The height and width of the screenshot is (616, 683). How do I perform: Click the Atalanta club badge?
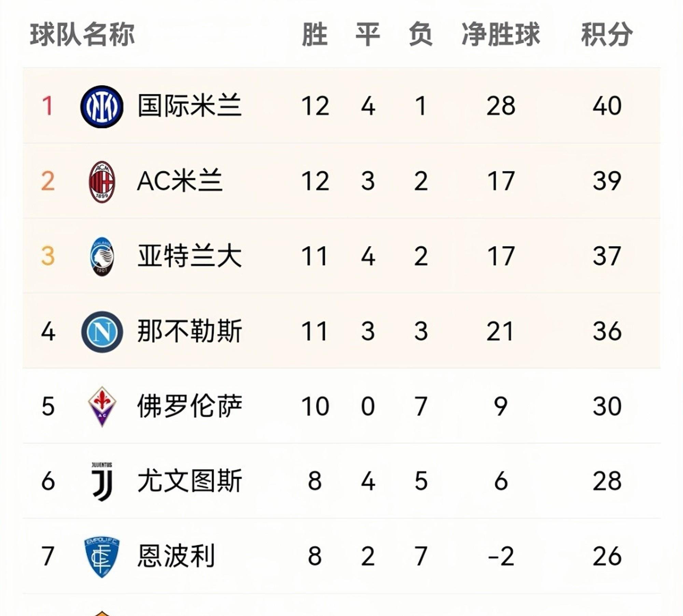pos(102,256)
